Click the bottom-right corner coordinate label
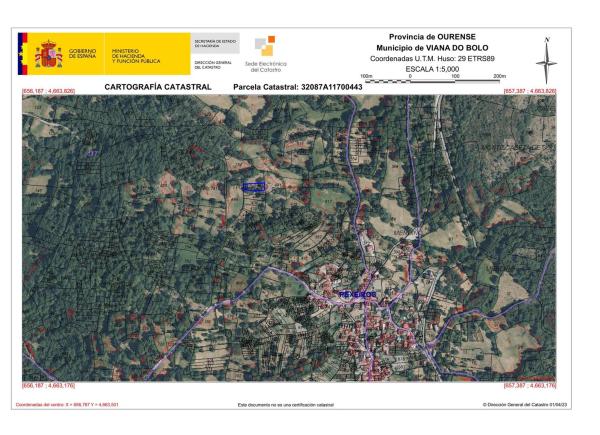600x435 pixels. pos(530,385)
